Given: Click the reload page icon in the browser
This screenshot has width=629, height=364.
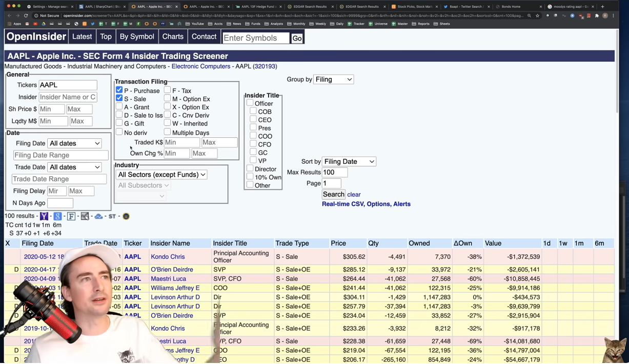Looking at the screenshot, I should [26, 15].
